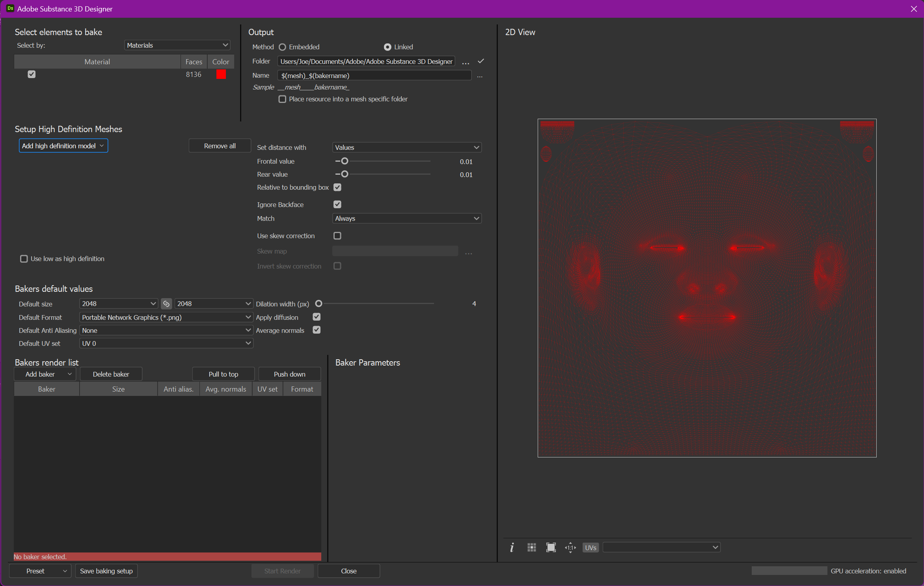This screenshot has width=924, height=586.
Task: Enable Use skew correction checkbox
Action: tap(337, 236)
